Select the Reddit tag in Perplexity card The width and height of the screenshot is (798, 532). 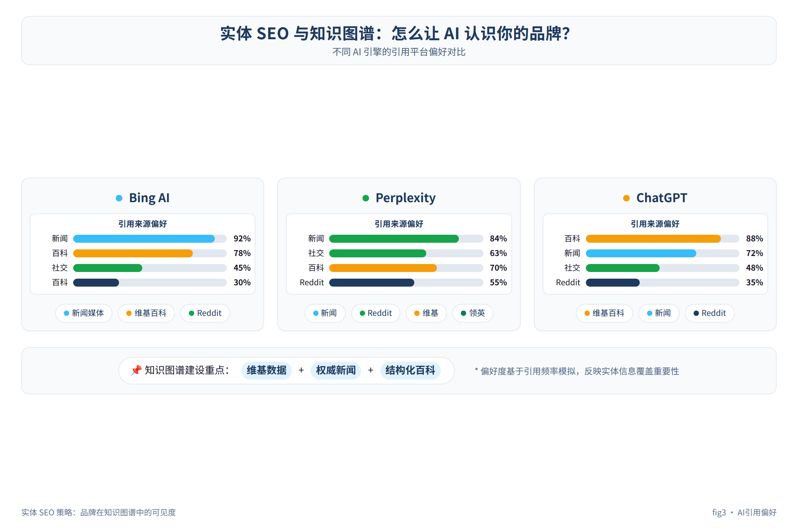tap(376, 313)
